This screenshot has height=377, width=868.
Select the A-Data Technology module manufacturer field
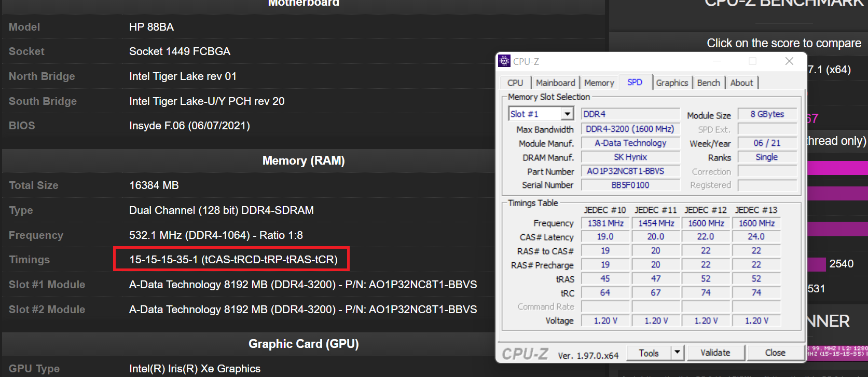pyautogui.click(x=630, y=143)
